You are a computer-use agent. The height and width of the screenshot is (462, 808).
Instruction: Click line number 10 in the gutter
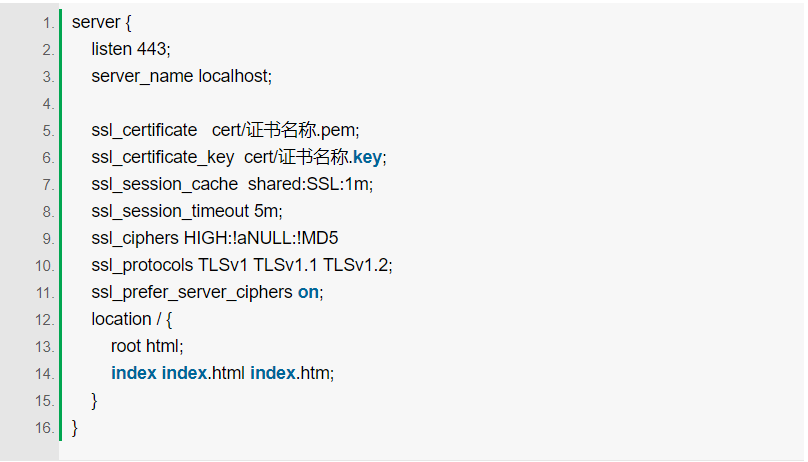[x=45, y=265]
